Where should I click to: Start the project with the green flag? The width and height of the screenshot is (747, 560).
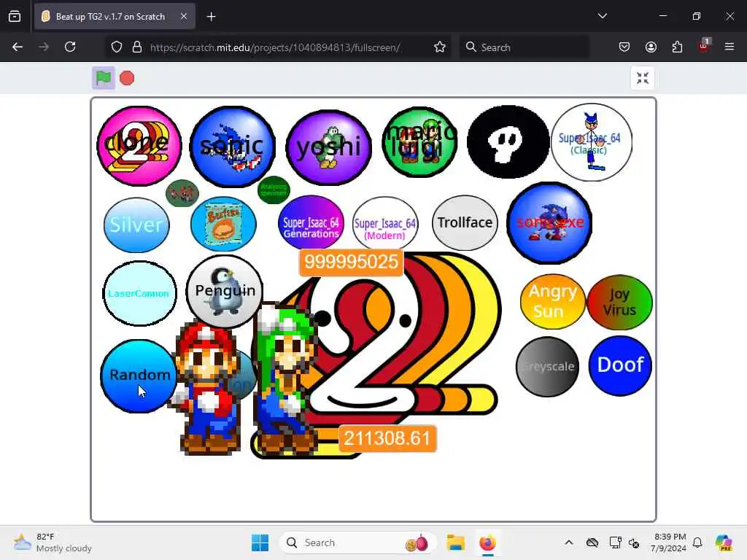104,77
